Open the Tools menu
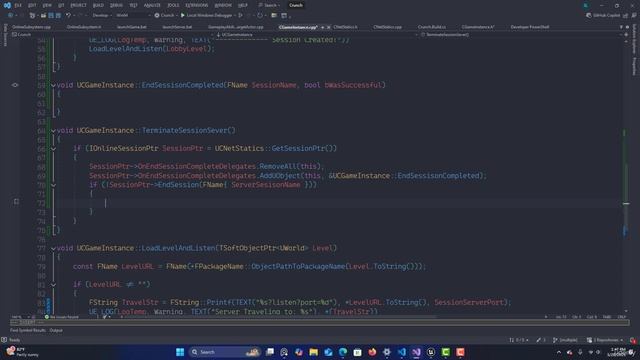 (173, 5)
